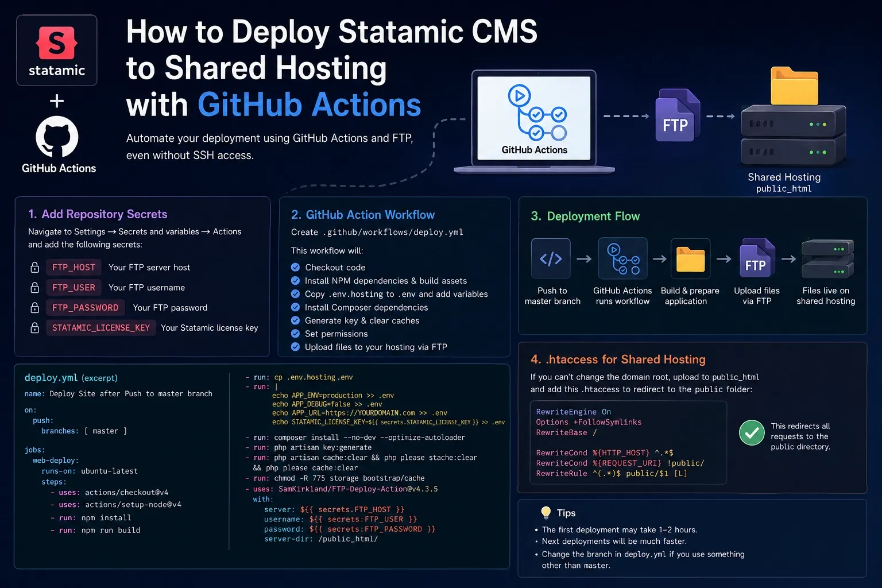Click the run: npm install line
882x588 pixels.
pos(91,518)
